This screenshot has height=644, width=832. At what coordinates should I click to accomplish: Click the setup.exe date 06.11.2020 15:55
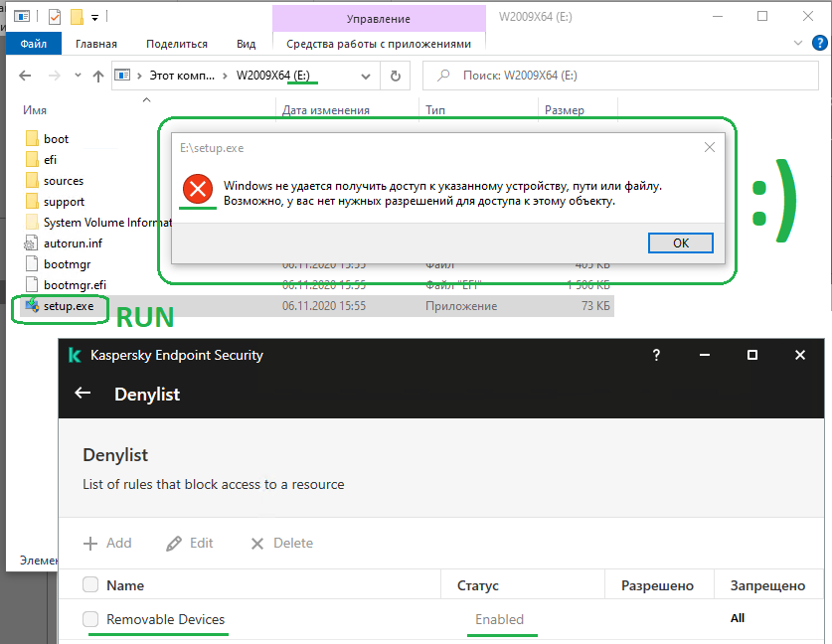click(324, 306)
